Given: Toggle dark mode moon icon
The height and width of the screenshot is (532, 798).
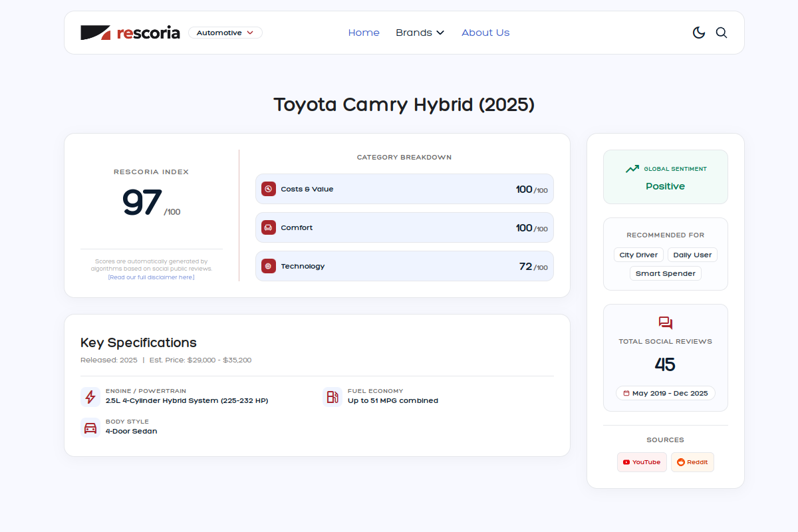Looking at the screenshot, I should pyautogui.click(x=699, y=33).
